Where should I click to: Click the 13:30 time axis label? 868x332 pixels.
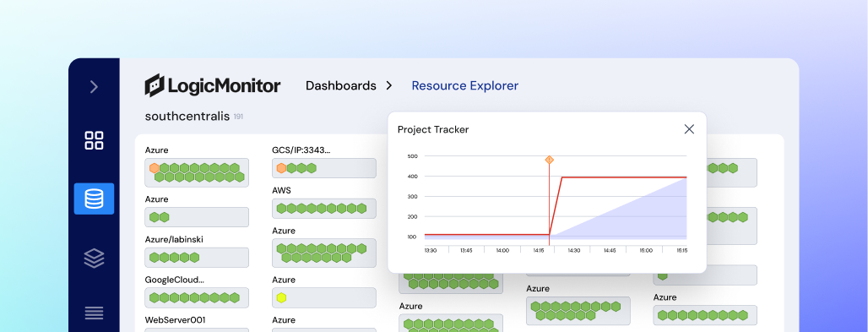(x=430, y=251)
